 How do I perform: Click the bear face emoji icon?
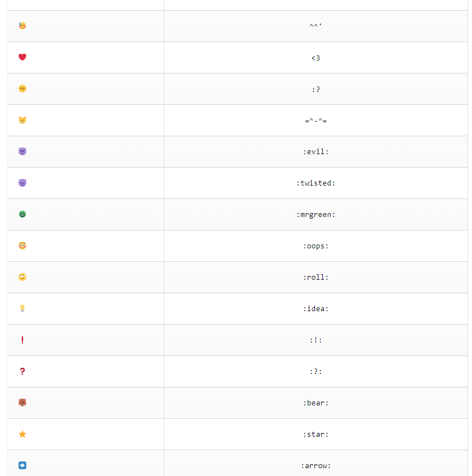point(22,403)
